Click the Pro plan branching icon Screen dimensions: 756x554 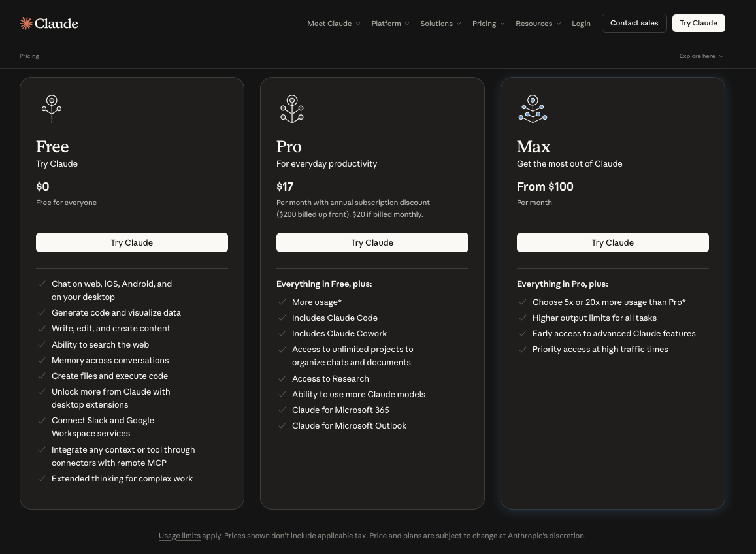[291, 108]
